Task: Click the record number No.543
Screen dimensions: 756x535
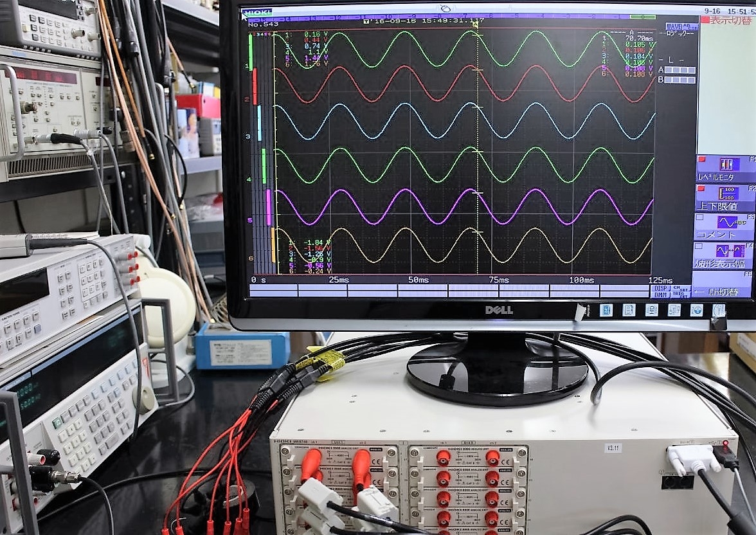Action: [x=264, y=24]
